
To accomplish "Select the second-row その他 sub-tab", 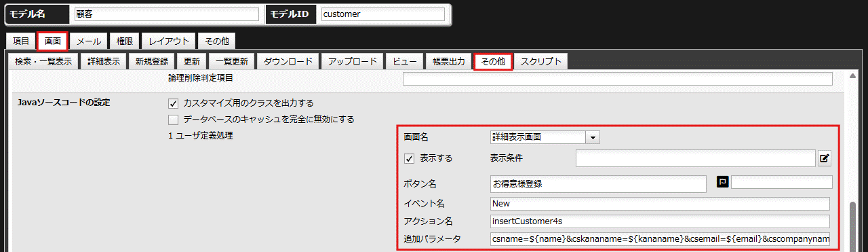I will [493, 61].
